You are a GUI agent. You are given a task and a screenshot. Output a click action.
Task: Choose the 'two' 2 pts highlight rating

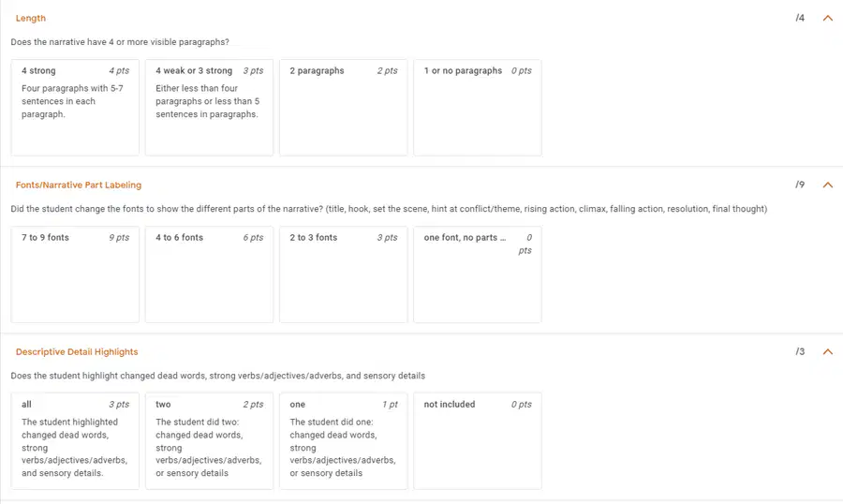click(209, 441)
